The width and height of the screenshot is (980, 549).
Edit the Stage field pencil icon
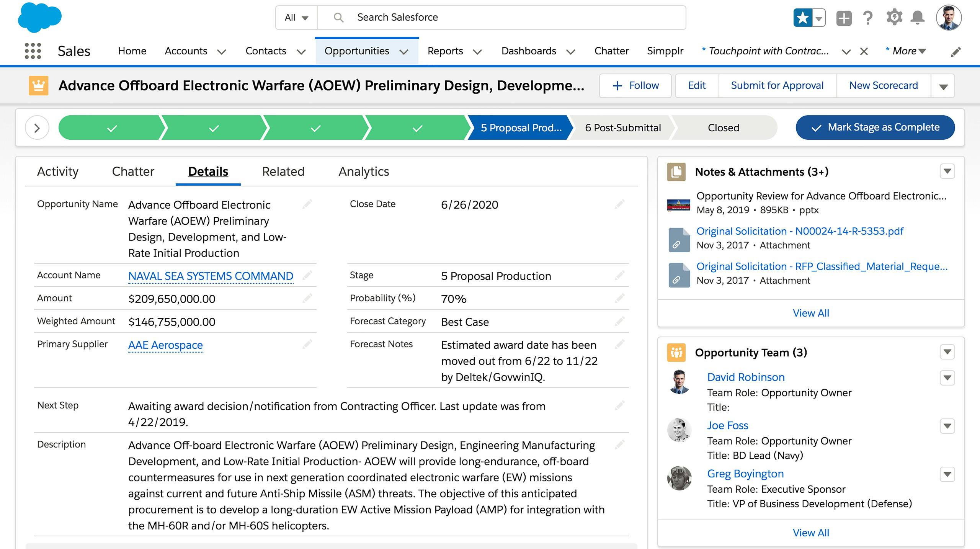tap(620, 275)
